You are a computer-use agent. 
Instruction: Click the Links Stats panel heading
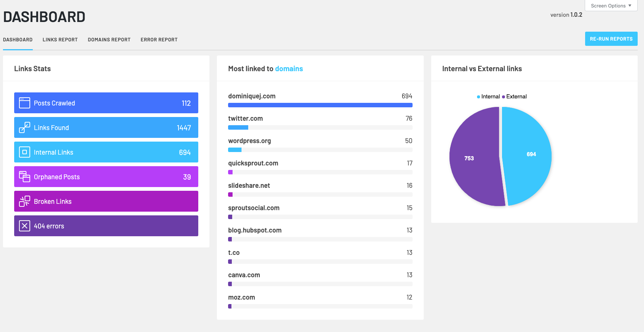point(32,69)
